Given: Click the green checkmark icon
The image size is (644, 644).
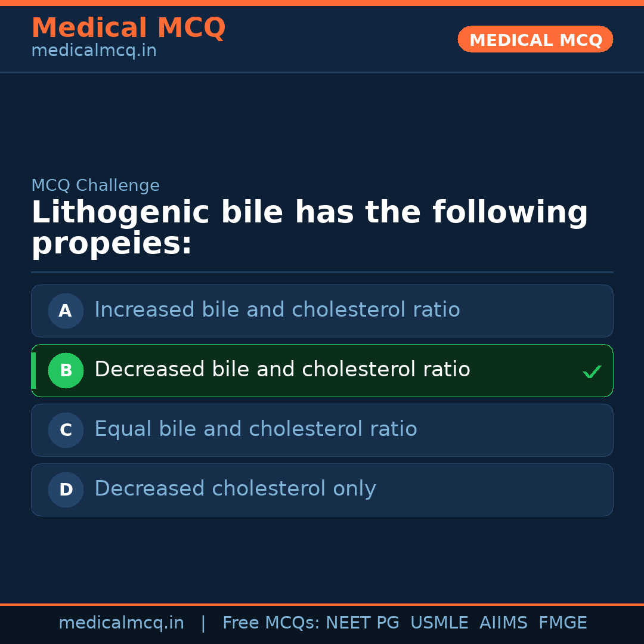Looking at the screenshot, I should click(592, 371).
